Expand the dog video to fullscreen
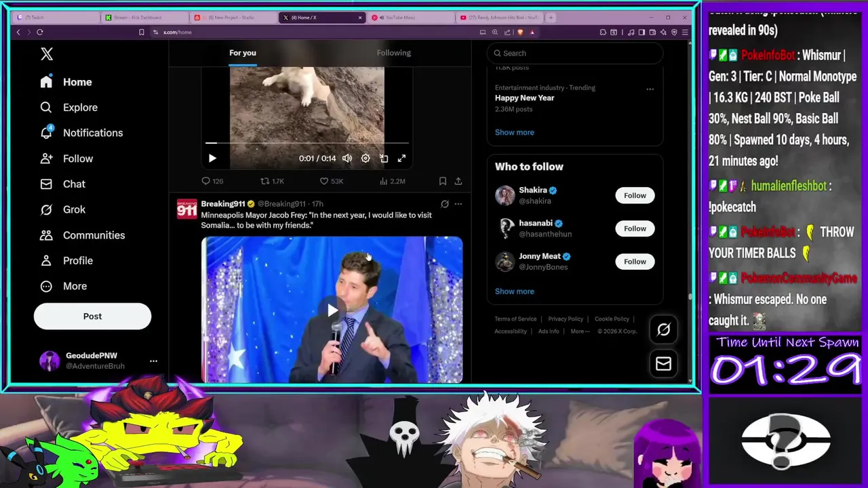868x488 pixels. click(401, 158)
